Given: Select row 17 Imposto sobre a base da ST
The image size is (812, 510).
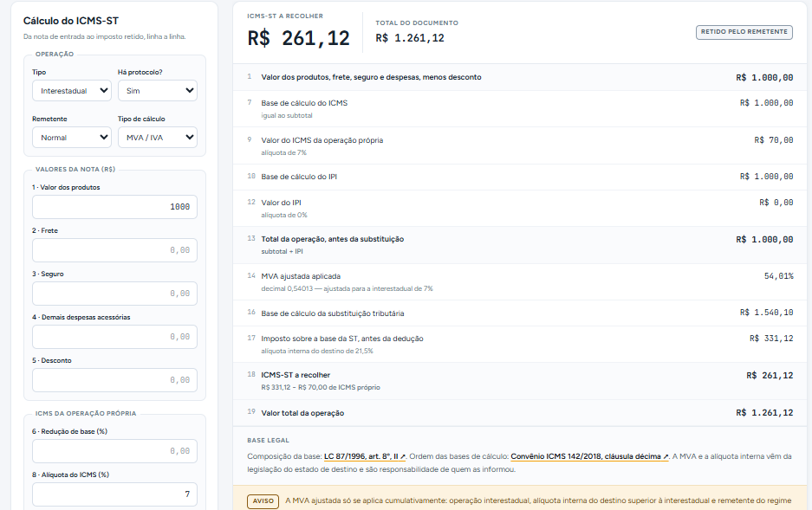Looking at the screenshot, I should pyautogui.click(x=522, y=344).
